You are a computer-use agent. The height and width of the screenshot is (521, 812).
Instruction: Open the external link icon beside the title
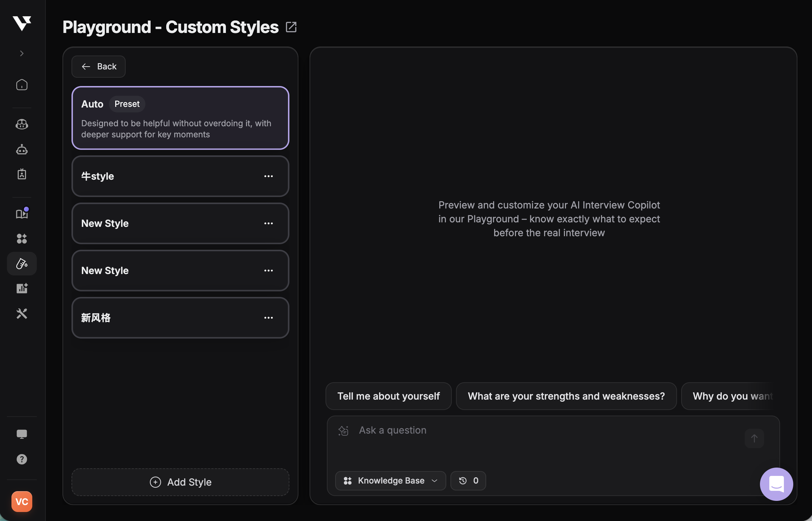coord(291,27)
